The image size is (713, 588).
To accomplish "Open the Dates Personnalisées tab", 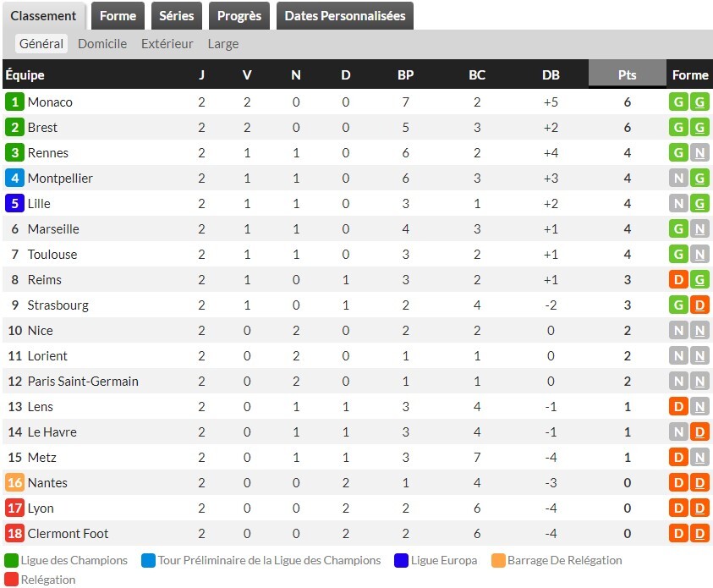I will pos(345,16).
